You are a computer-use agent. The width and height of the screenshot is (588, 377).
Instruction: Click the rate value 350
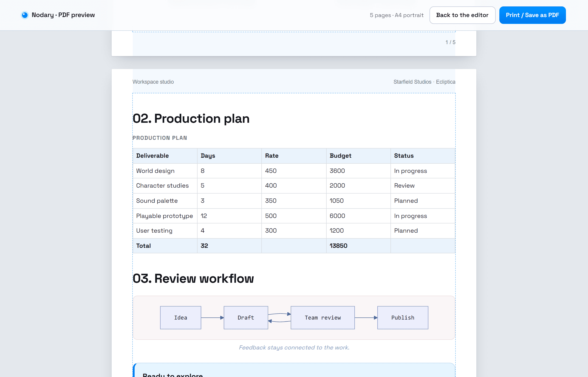[294, 201]
